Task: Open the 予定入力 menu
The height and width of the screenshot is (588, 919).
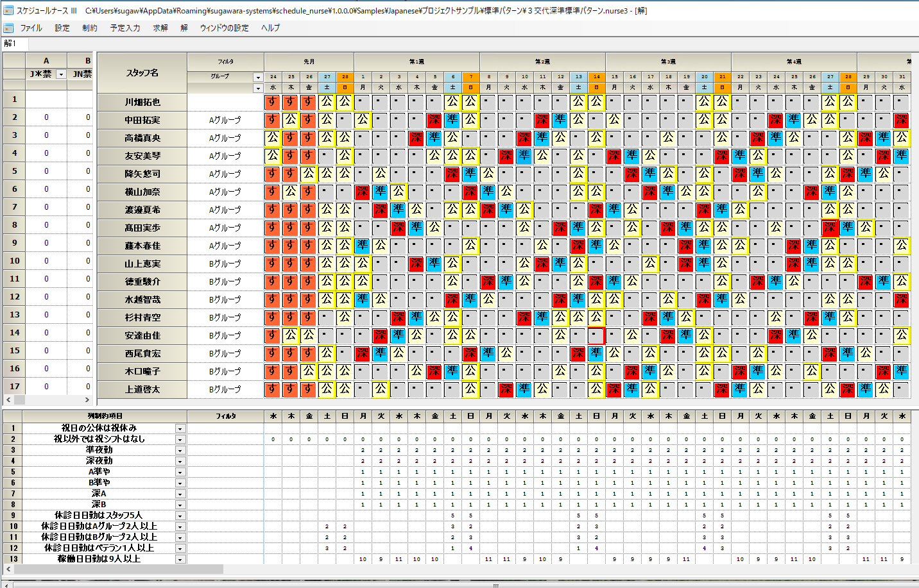Action: pyautogui.click(x=125, y=28)
